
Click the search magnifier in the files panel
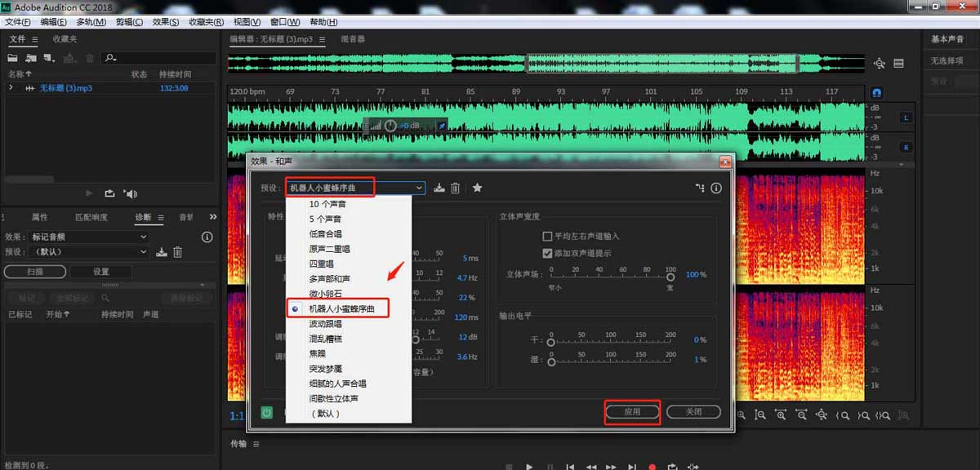(x=109, y=58)
